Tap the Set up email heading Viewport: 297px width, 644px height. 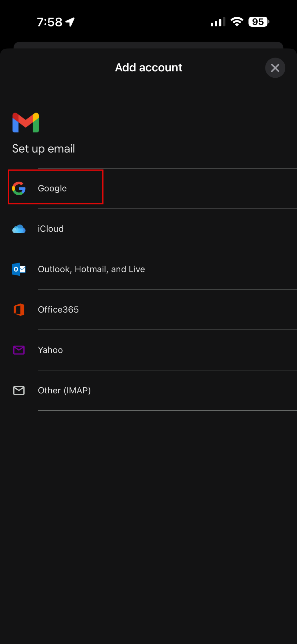(x=43, y=149)
